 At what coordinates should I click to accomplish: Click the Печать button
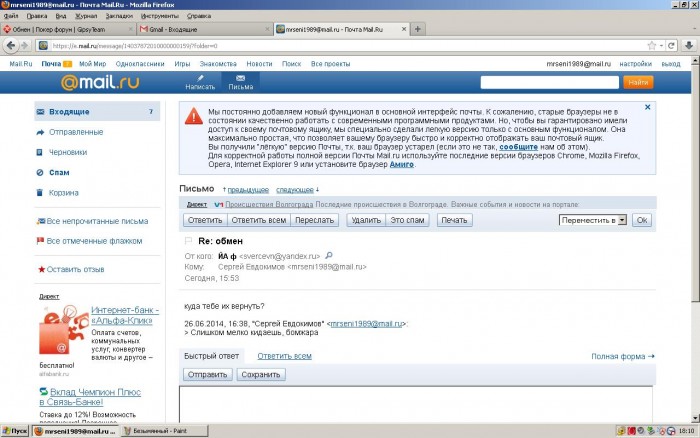pyautogui.click(x=454, y=220)
